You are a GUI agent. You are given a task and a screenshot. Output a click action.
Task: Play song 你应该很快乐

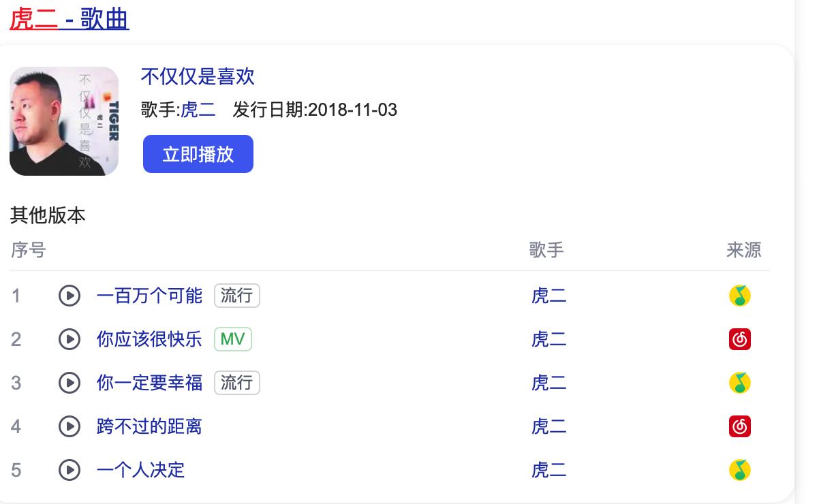tap(69, 339)
